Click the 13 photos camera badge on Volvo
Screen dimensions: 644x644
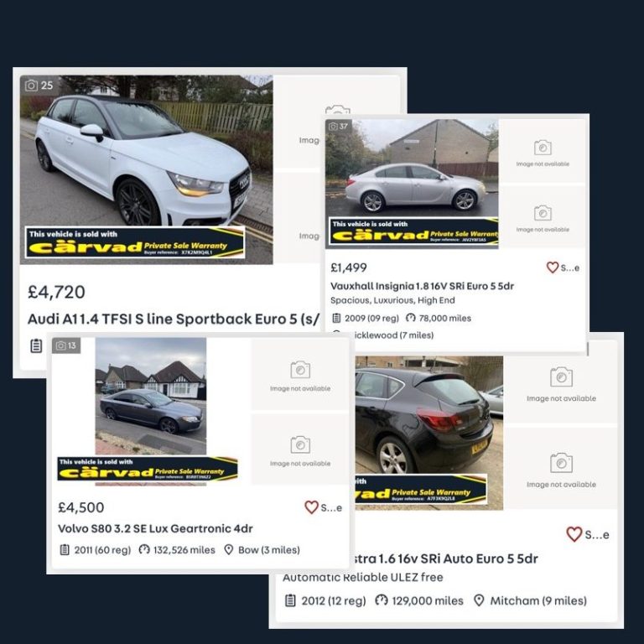tap(66, 345)
